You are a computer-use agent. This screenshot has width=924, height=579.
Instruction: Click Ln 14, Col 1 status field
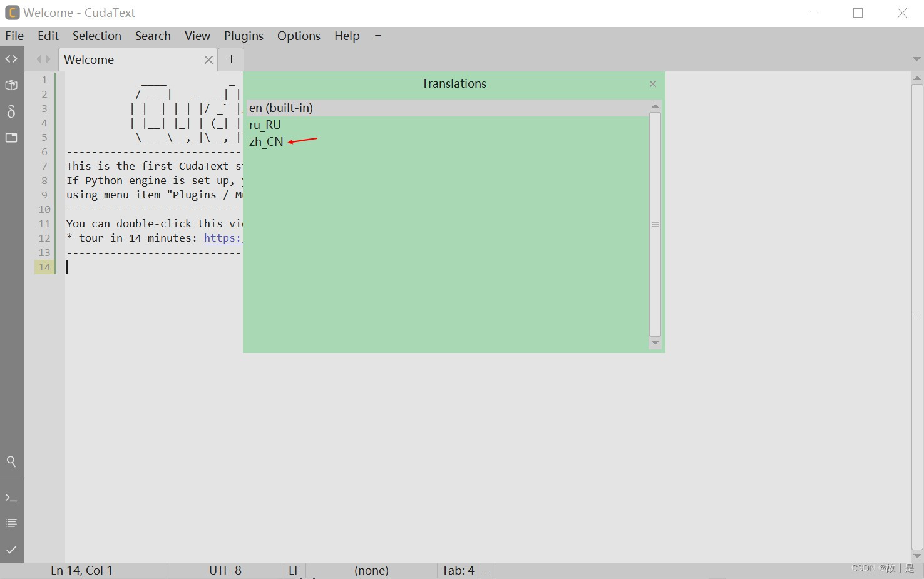tap(81, 571)
